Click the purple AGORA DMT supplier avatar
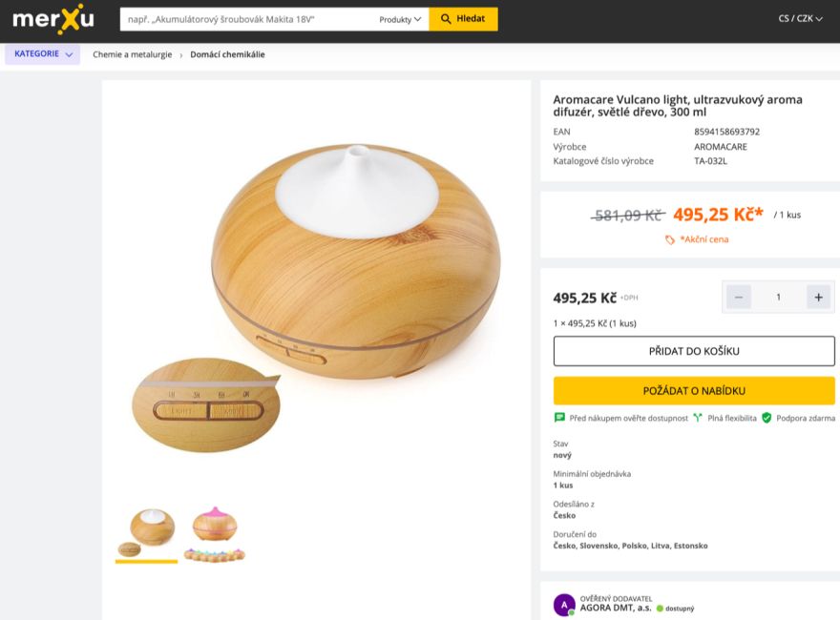This screenshot has height=620, width=840. coord(564,605)
